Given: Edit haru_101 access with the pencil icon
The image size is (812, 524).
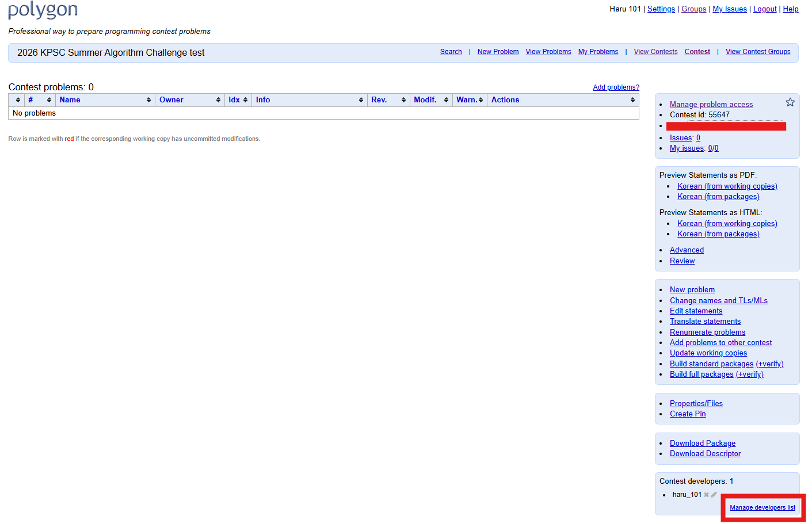Looking at the screenshot, I should point(714,495).
